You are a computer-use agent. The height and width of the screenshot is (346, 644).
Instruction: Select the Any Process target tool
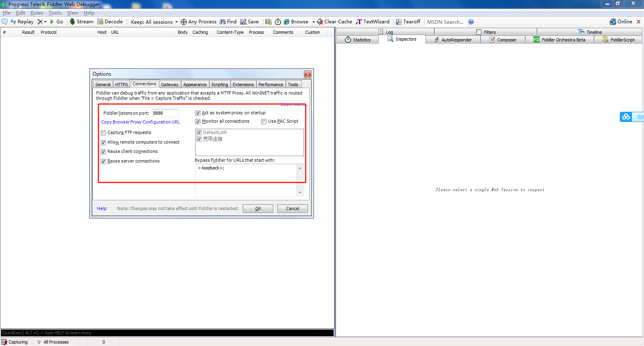(x=198, y=22)
